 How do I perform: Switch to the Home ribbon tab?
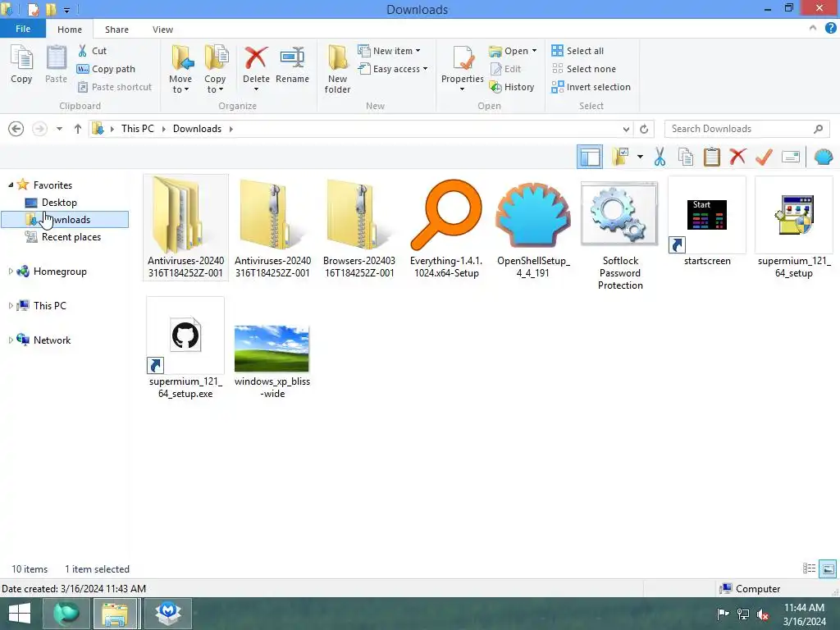pyautogui.click(x=70, y=30)
